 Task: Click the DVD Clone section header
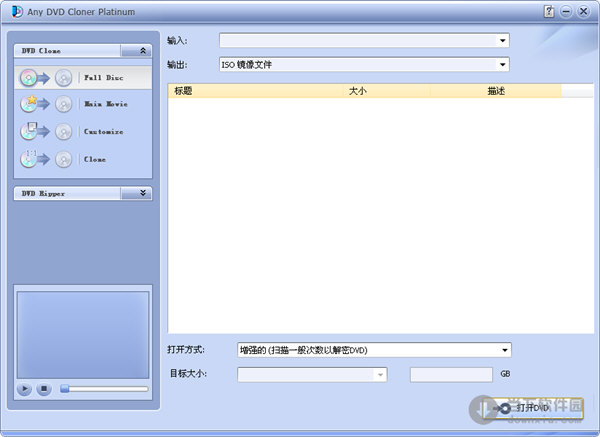coord(67,51)
